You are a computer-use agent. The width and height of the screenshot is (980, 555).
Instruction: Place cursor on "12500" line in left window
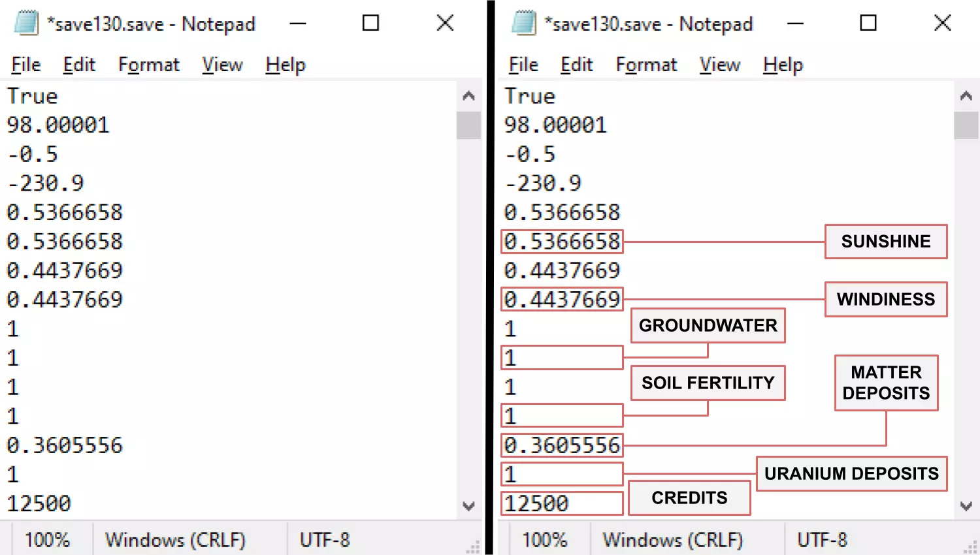pos(39,503)
